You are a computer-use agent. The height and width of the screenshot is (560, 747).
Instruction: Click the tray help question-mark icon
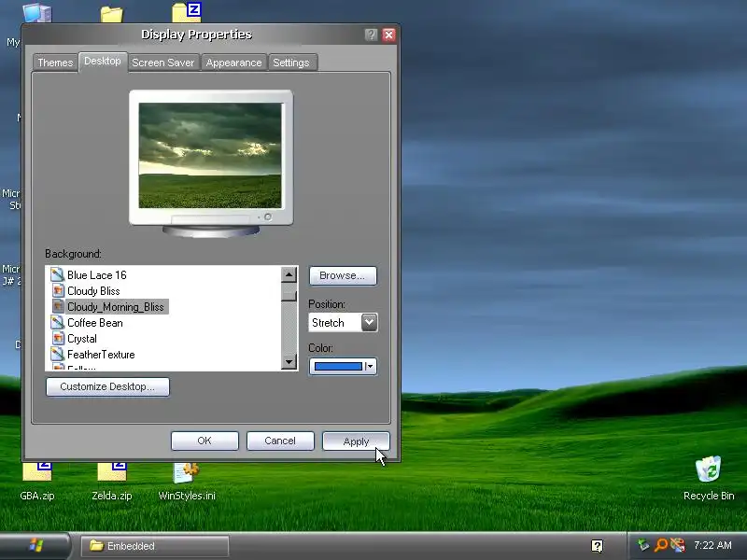597,546
